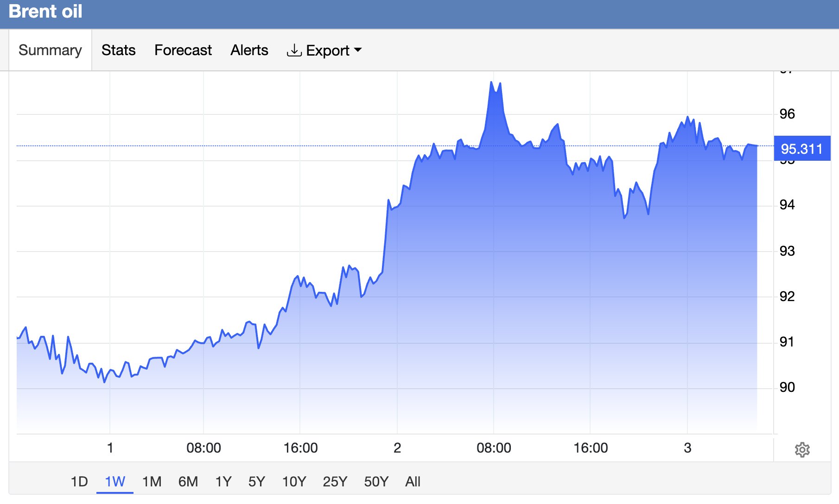Click the chart peak near 08:00
The height and width of the screenshot is (504, 839).
[491, 82]
